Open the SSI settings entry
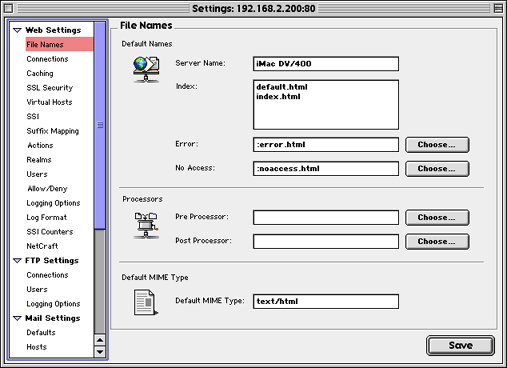 point(33,116)
